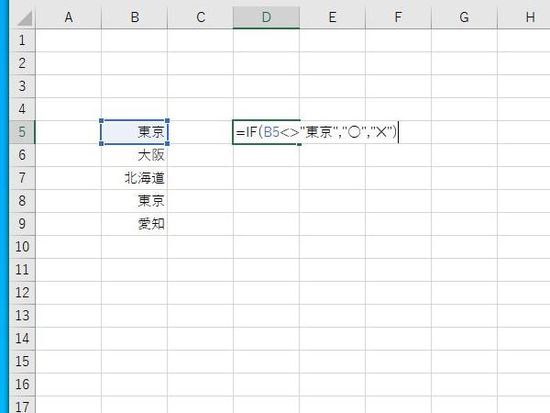Select row 12 header

click(22, 293)
